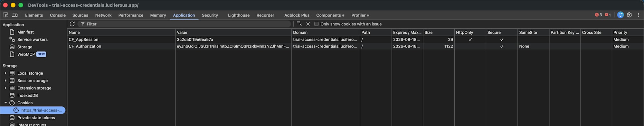
Task: Click value 3c2da0ff9e6ea57a
Action: 195,39
